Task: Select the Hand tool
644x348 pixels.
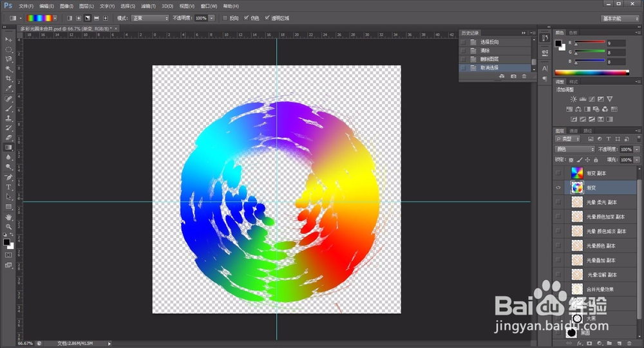Action: tap(8, 217)
